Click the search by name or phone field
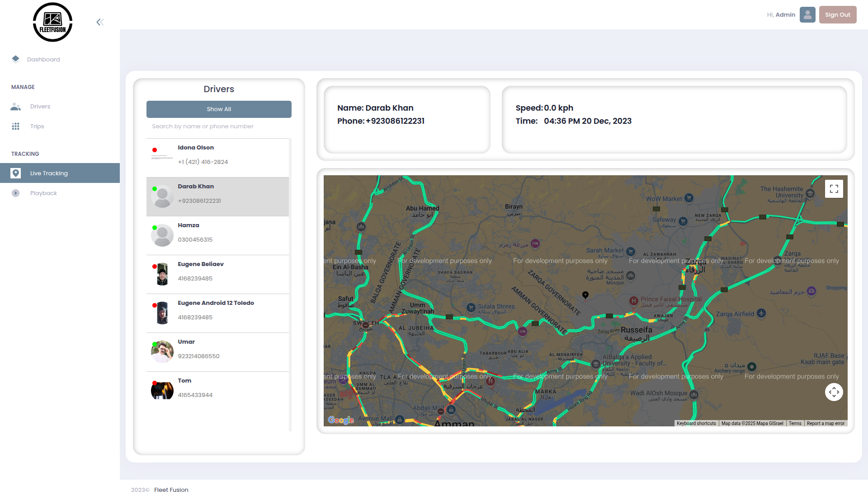The height and width of the screenshot is (500, 868). 219,126
